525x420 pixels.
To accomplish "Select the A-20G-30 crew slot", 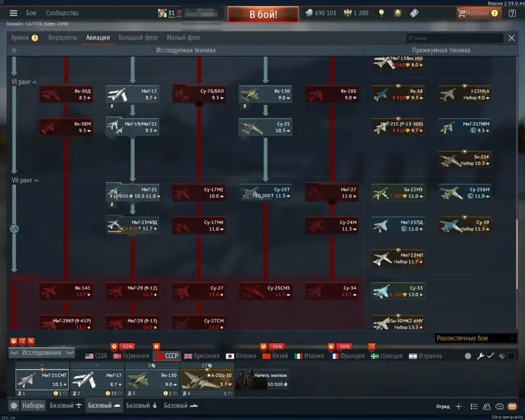I will pyautogui.click(x=207, y=379).
